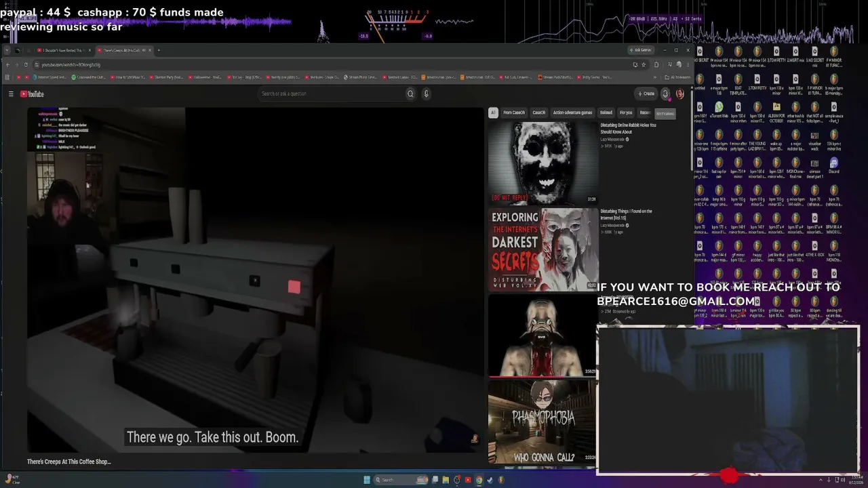Select the 'From CaseOh' filter chip
The width and height of the screenshot is (868, 488).
tap(513, 113)
